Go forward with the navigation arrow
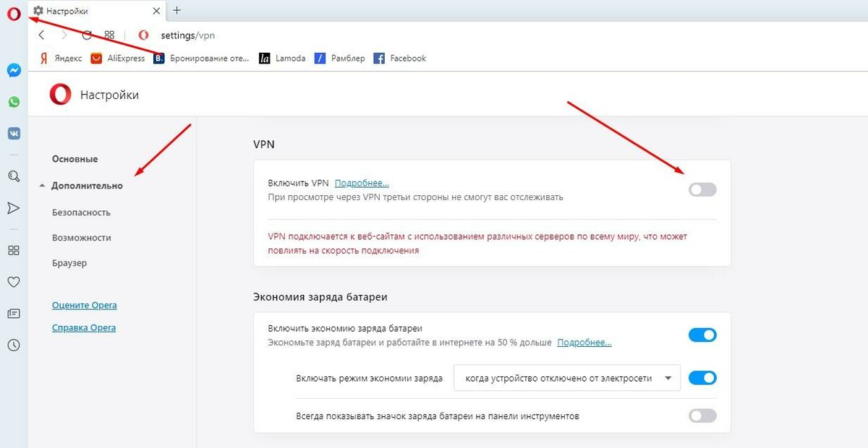This screenshot has height=448, width=868. (x=64, y=35)
